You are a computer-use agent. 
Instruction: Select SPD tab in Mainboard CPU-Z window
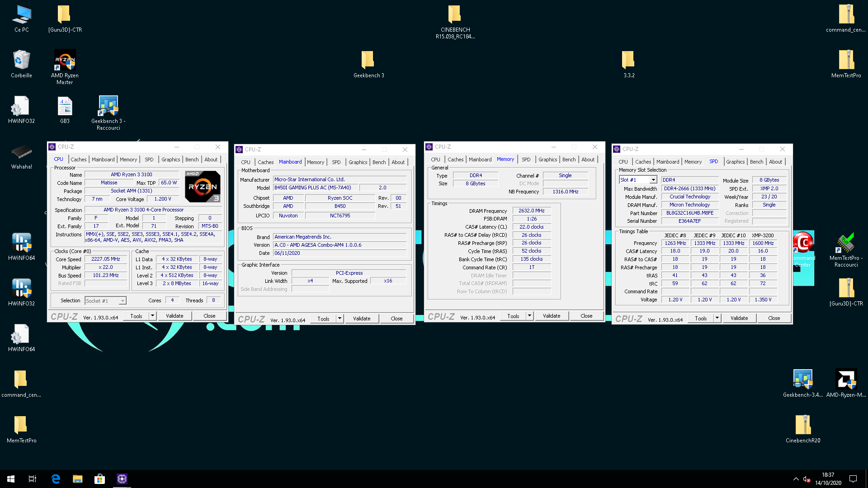[336, 162]
